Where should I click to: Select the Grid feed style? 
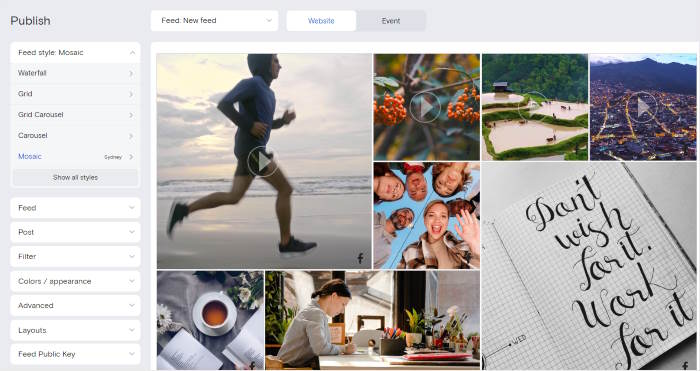tap(25, 94)
